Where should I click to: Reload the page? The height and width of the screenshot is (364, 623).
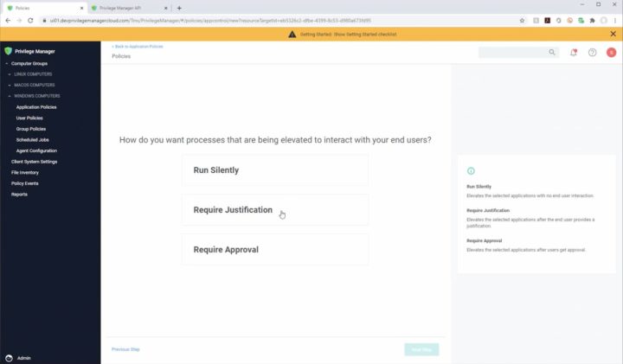(30, 20)
